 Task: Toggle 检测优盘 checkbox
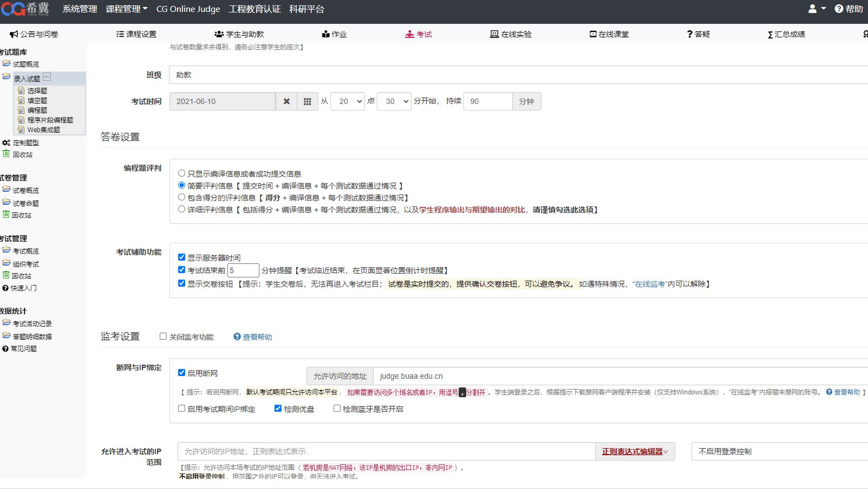click(278, 409)
